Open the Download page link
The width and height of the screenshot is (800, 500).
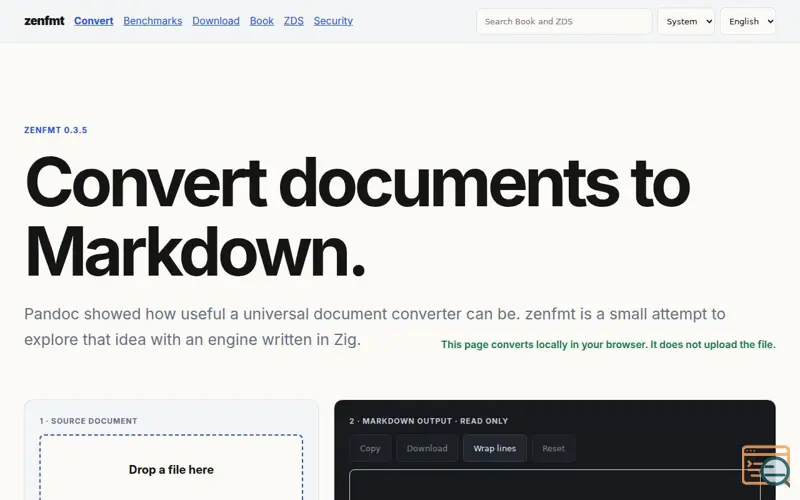216,21
